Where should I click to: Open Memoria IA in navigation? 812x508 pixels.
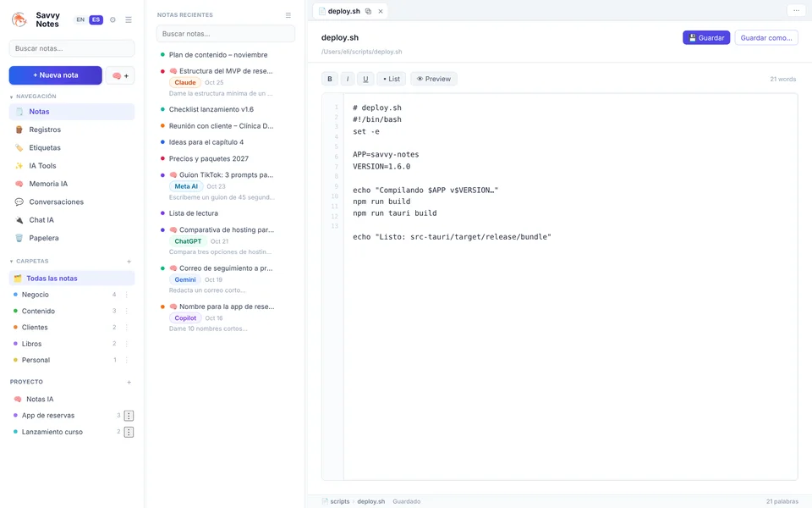72,184
